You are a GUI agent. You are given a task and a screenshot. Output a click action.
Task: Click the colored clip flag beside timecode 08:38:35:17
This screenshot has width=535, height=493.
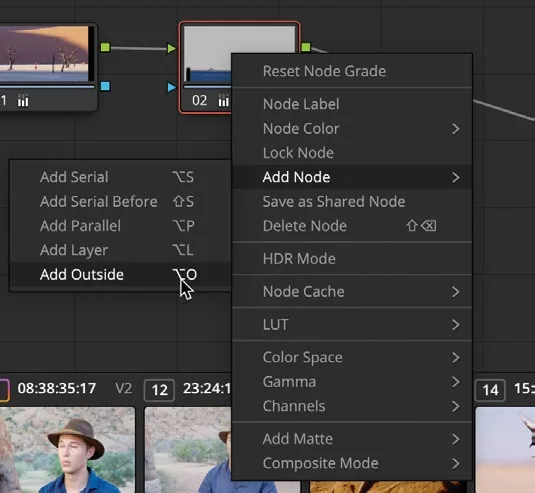click(4, 390)
